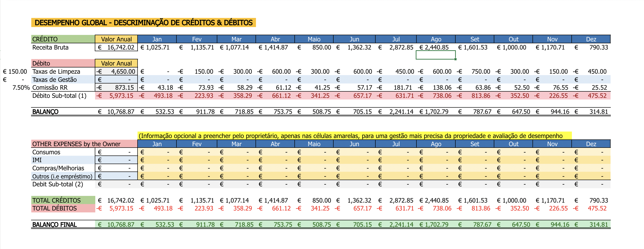This screenshot has width=644, height=249.
Task: Click the yellow Consumos cell under Jan
Action: [157, 152]
